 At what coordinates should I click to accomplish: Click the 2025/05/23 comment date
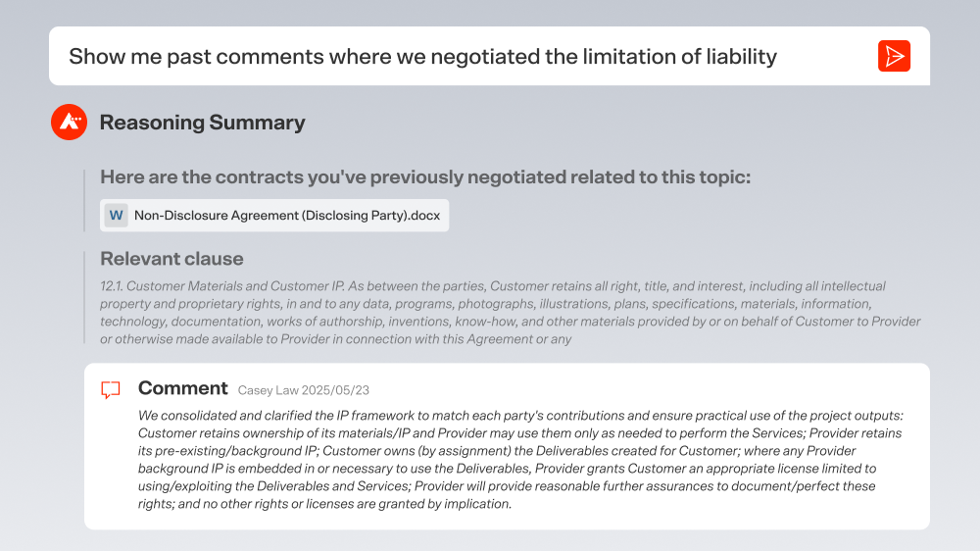point(335,390)
